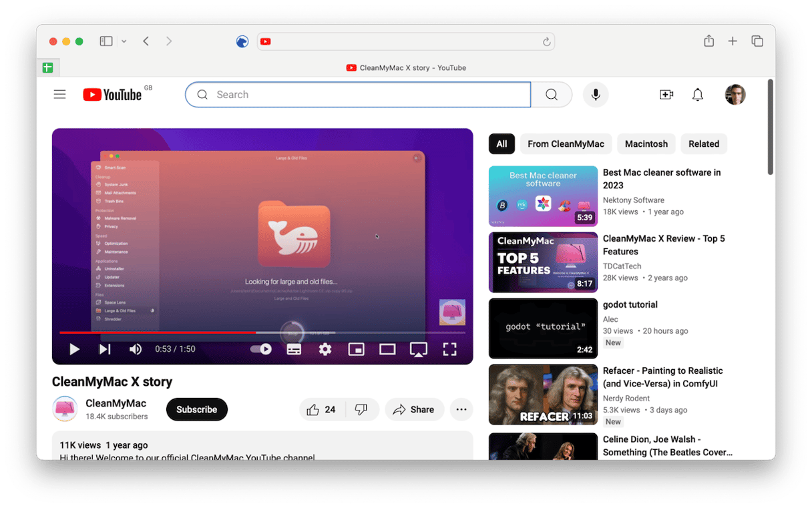
Task: Toggle subtitles/closed captions
Action: point(294,349)
